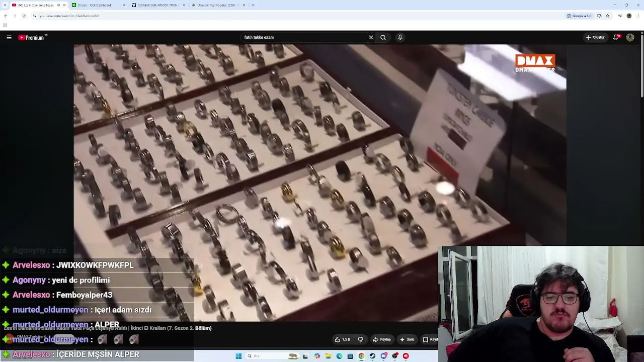This screenshot has width=644, height=362.
Task: Open the YouTube guide hamburger menu
Action: (9, 37)
